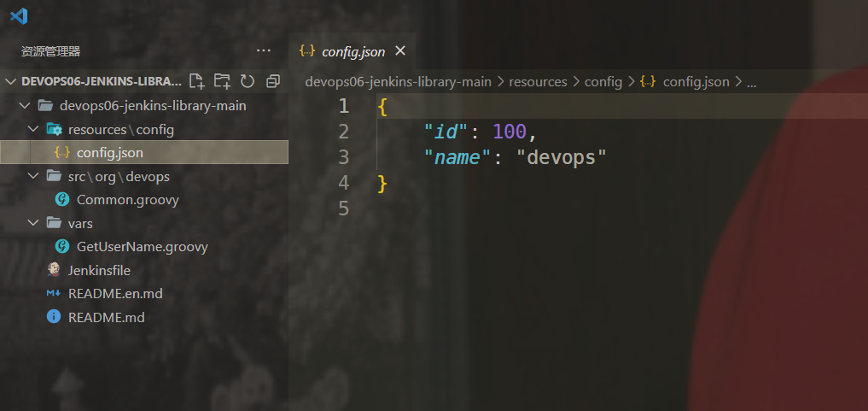Viewport: 868px width, 411px height.
Task: Open README.md file
Action: [x=107, y=317]
